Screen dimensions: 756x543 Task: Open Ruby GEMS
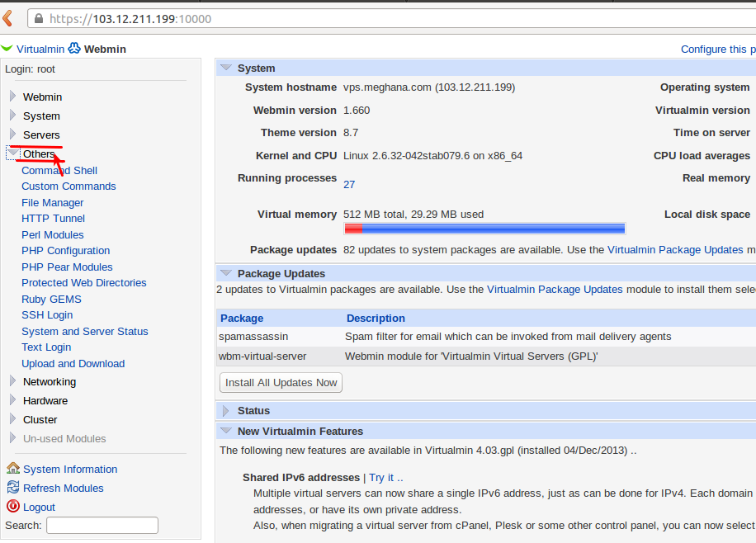(52, 299)
